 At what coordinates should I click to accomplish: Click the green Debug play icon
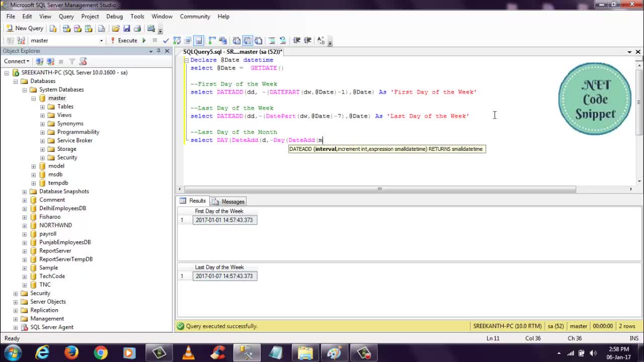click(144, 40)
